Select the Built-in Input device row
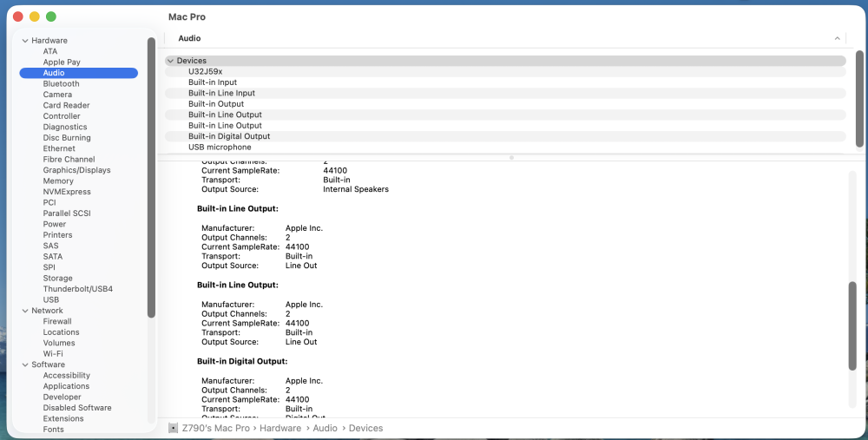Viewport: 868px width, 440px height. tap(505, 82)
